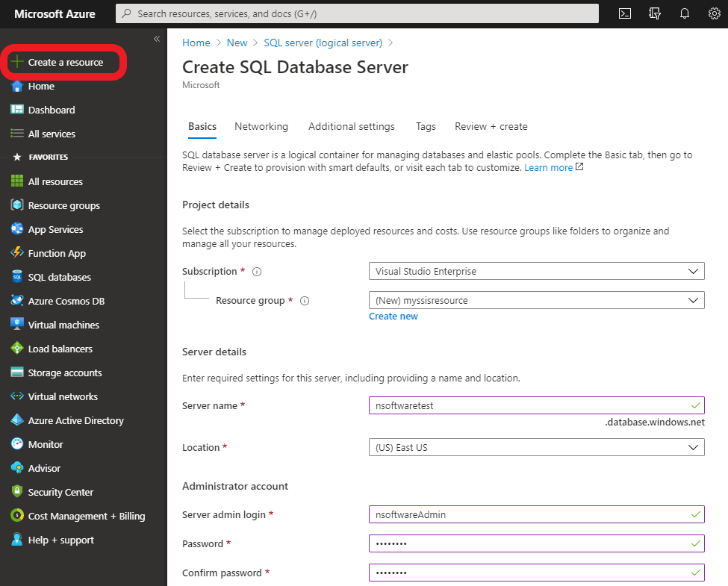
Task: Click the All services list icon
Action: (x=16, y=134)
